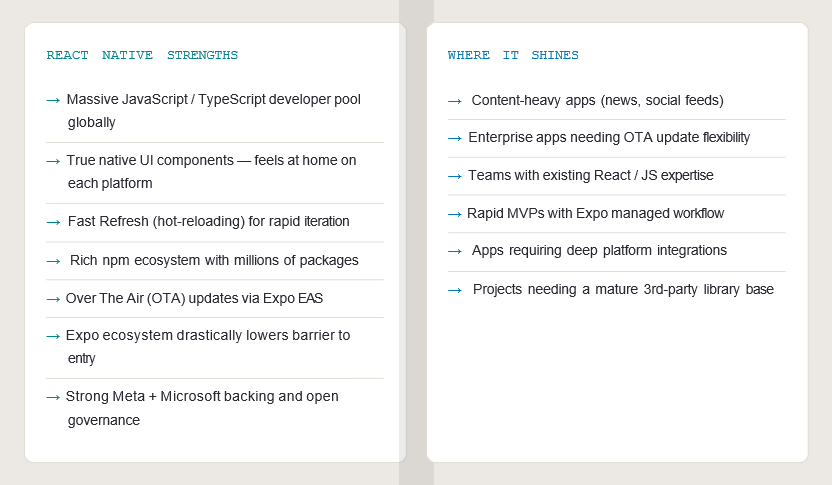
Task: Select the Where It Shines heading
Action: tap(513, 56)
